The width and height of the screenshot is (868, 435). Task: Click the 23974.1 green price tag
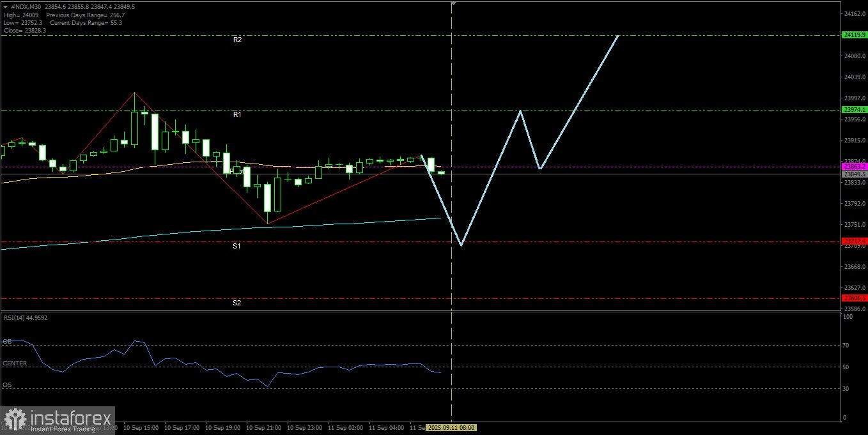[855, 110]
